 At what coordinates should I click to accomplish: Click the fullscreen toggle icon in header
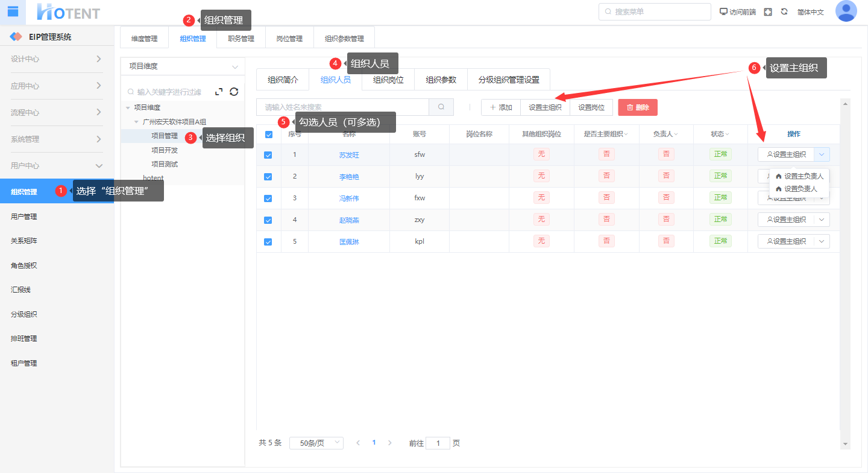(768, 12)
